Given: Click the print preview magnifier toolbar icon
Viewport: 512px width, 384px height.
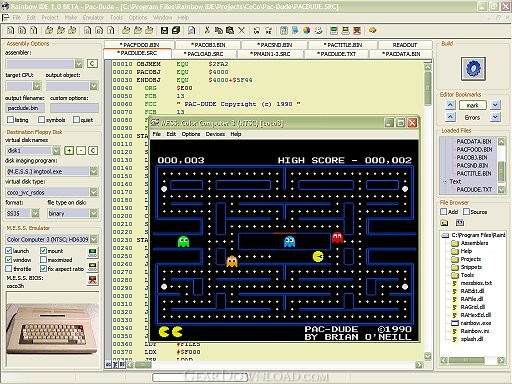Looking at the screenshot, I should click(x=191, y=31).
